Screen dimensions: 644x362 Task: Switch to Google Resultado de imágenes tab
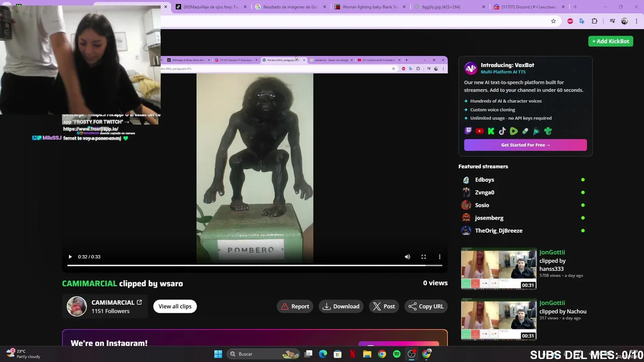tap(290, 7)
